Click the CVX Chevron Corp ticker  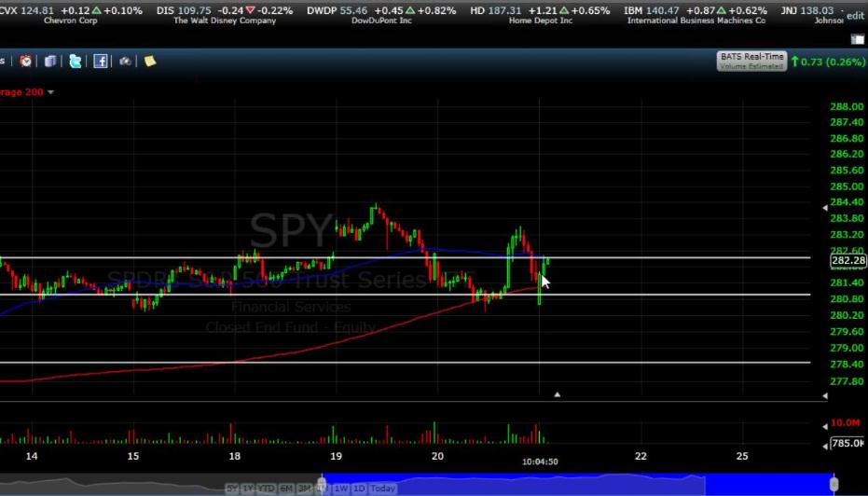70,15
